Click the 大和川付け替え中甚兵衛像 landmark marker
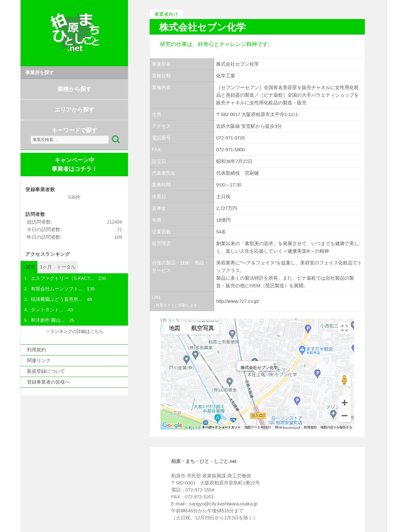This screenshot has height=532, width=407. click(x=217, y=418)
